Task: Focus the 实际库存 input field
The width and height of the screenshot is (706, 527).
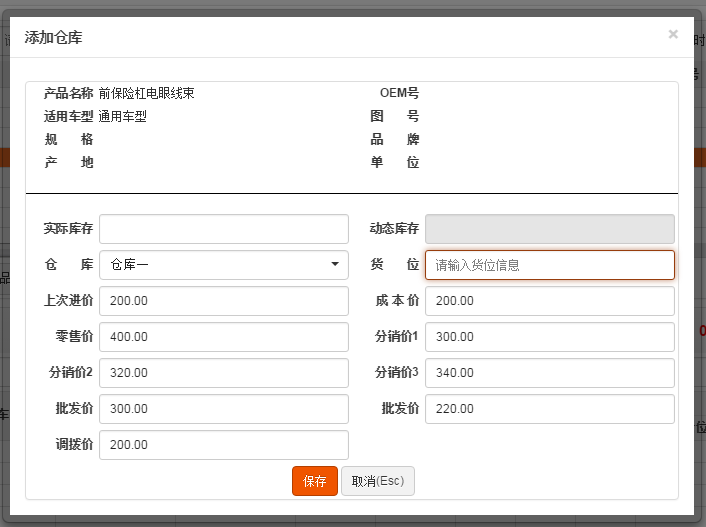Action: pyautogui.click(x=223, y=229)
